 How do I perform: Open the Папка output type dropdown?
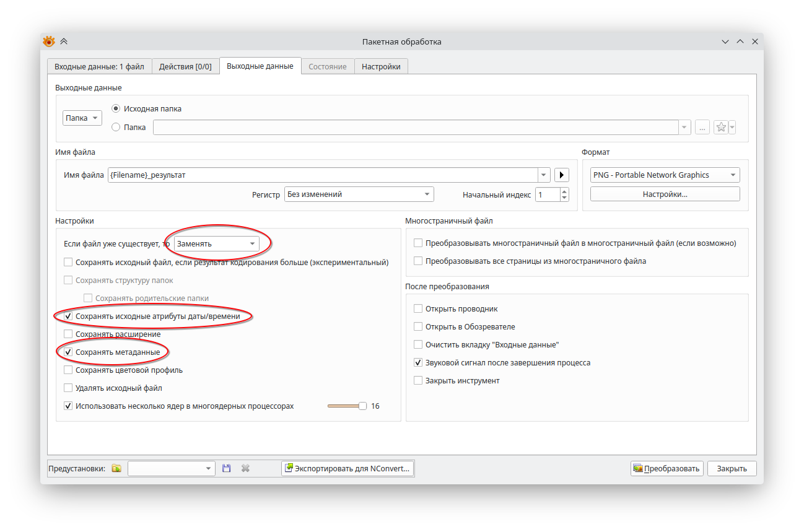pyautogui.click(x=82, y=118)
